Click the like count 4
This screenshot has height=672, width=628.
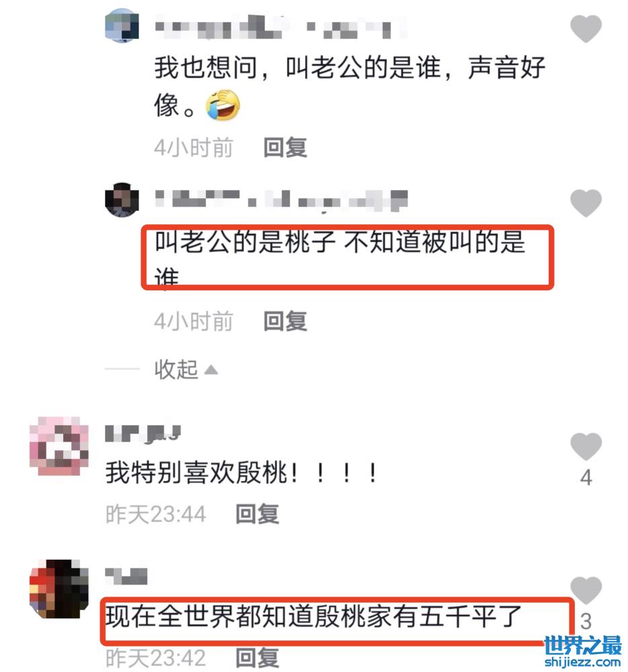[x=586, y=477]
